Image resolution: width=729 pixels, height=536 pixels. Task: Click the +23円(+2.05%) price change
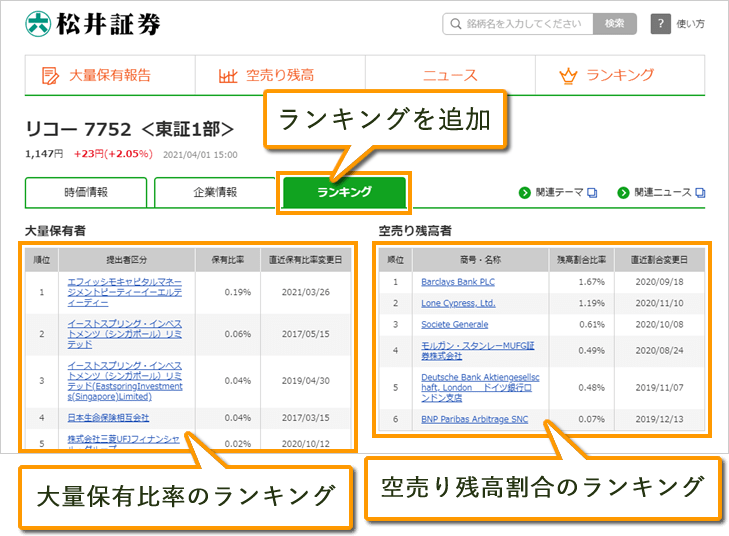coord(113,154)
